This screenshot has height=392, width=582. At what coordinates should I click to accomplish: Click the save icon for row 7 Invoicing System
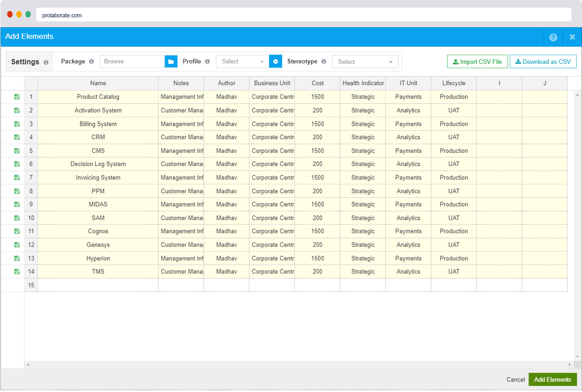[17, 178]
